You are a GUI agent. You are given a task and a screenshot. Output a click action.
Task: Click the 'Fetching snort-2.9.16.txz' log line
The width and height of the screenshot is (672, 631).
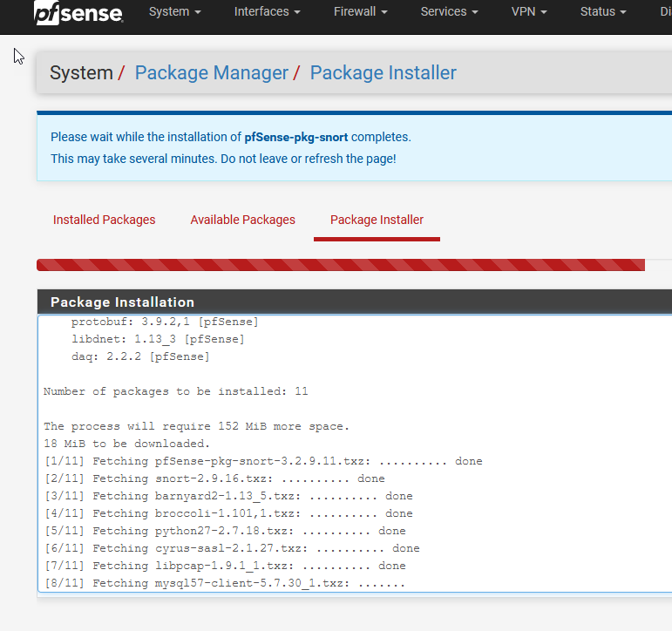pyautogui.click(x=215, y=478)
